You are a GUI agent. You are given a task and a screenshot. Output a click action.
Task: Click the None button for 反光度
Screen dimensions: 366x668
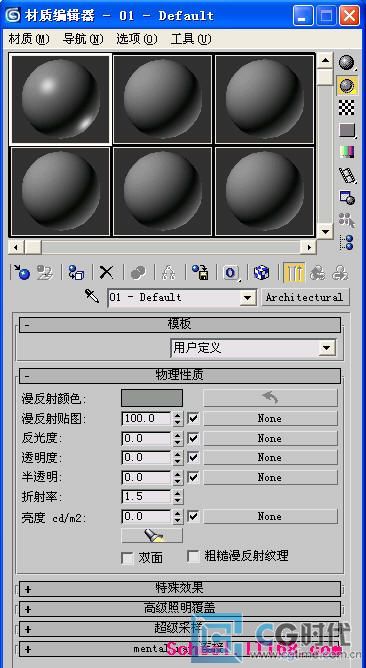tap(270, 438)
